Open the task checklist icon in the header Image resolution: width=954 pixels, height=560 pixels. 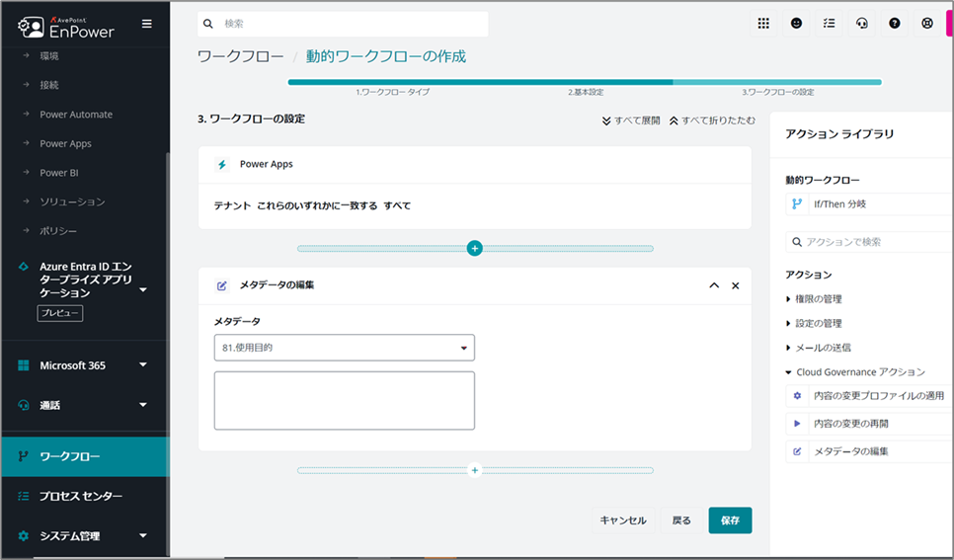(x=830, y=24)
